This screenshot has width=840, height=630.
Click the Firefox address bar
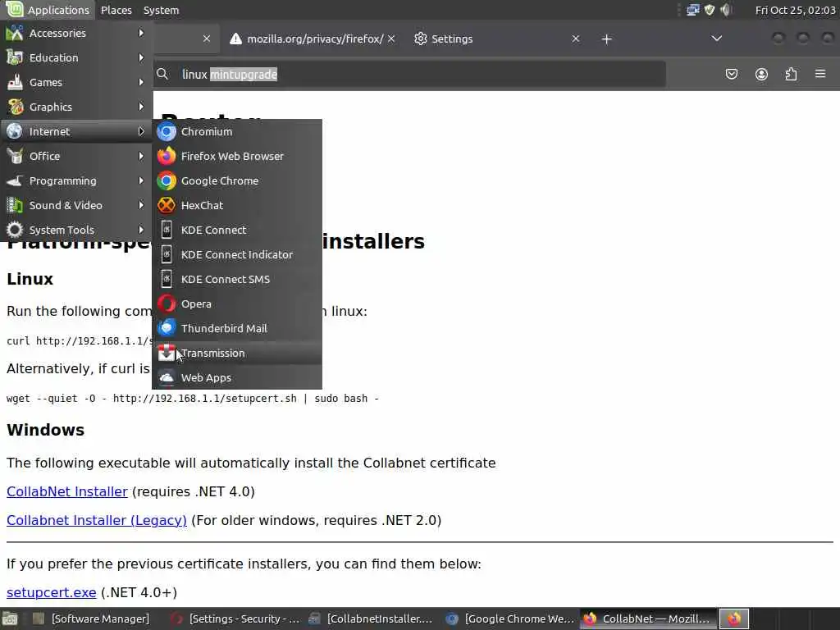[x=410, y=74]
